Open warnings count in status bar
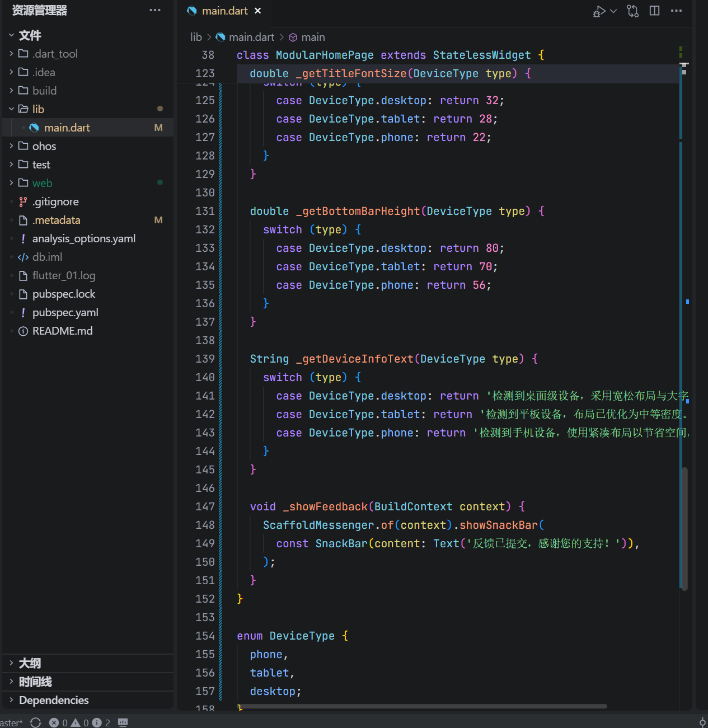 pos(79,722)
